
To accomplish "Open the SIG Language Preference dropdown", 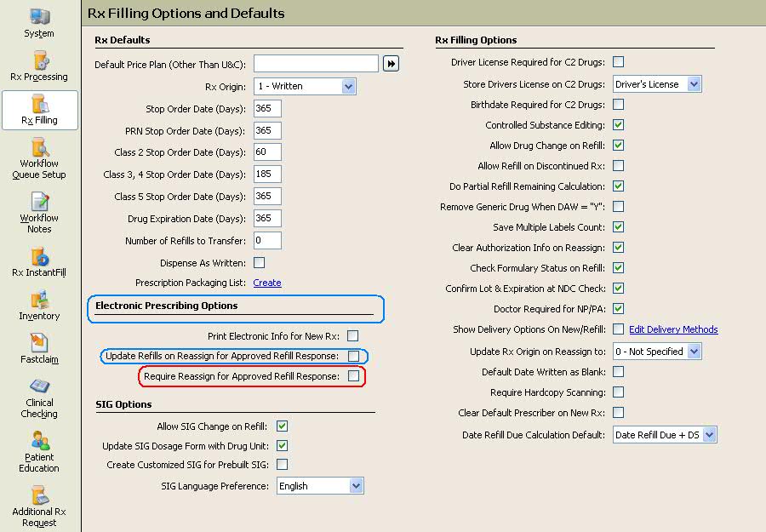I will [356, 485].
